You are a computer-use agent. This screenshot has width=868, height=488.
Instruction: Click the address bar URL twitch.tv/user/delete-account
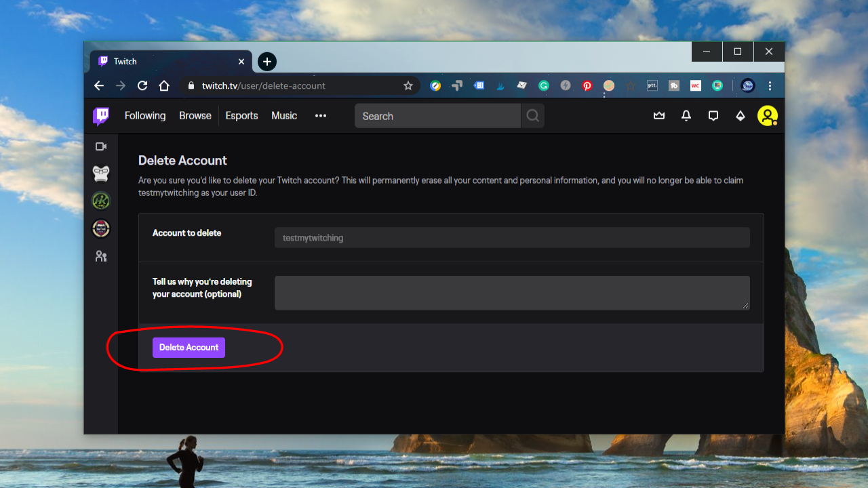coord(264,86)
